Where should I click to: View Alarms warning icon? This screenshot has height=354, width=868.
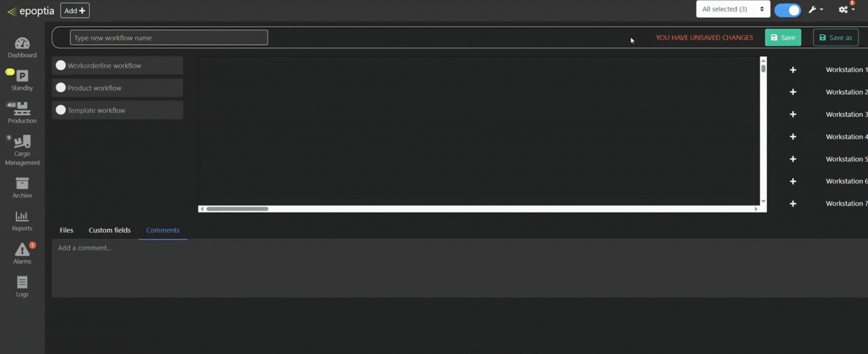point(22,249)
